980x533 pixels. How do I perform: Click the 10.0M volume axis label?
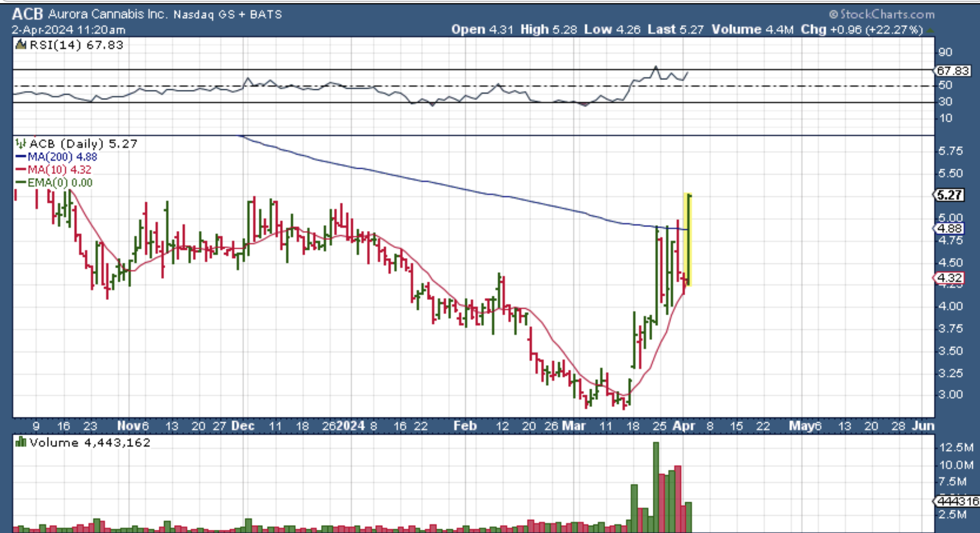pos(956,465)
